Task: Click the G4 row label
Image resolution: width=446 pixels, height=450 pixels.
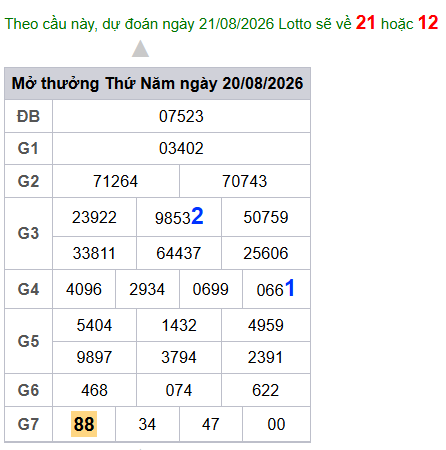Action: [28, 289]
